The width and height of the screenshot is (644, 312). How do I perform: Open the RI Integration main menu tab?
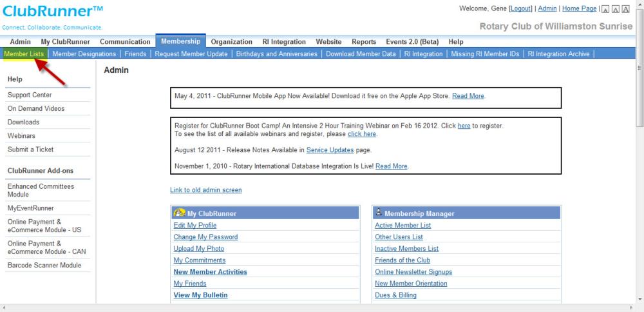pyautogui.click(x=284, y=41)
